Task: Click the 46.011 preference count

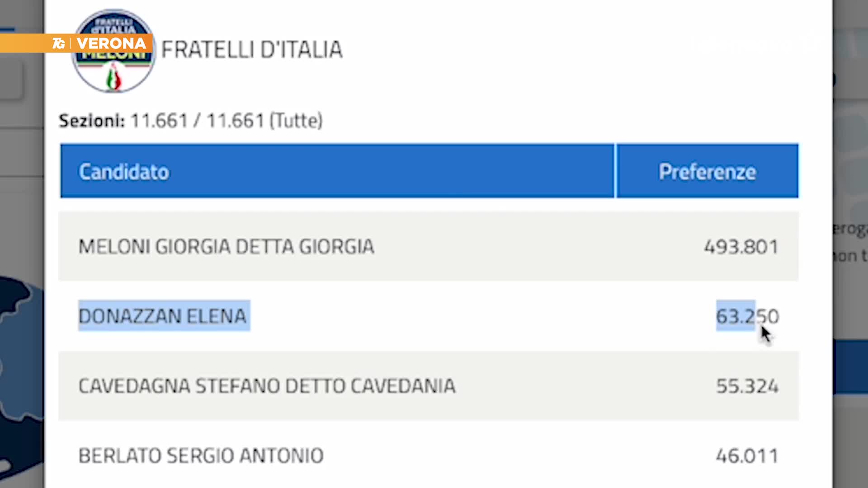Action: (747, 455)
